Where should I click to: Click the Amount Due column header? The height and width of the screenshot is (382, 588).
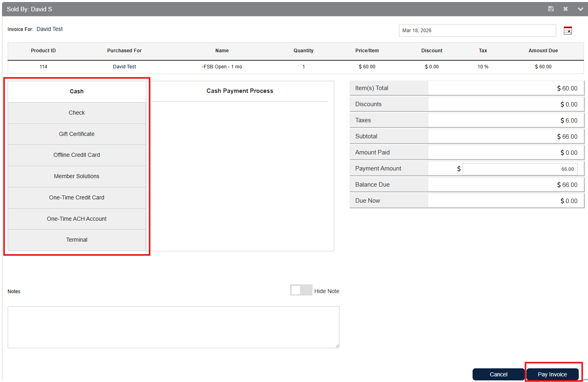click(x=543, y=51)
